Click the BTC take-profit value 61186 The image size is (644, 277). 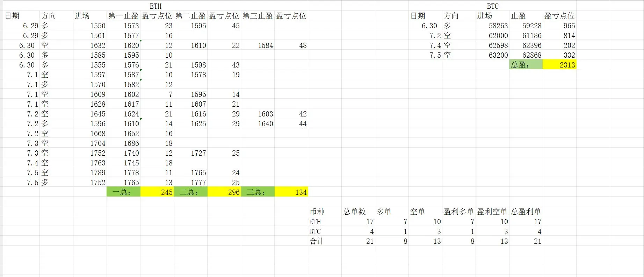click(x=526, y=35)
